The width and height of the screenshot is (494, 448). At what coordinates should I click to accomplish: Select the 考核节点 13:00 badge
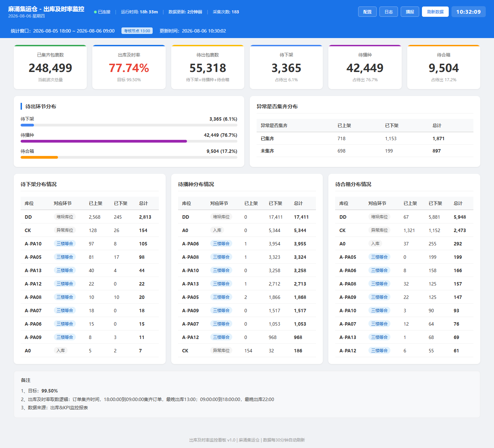click(x=137, y=31)
